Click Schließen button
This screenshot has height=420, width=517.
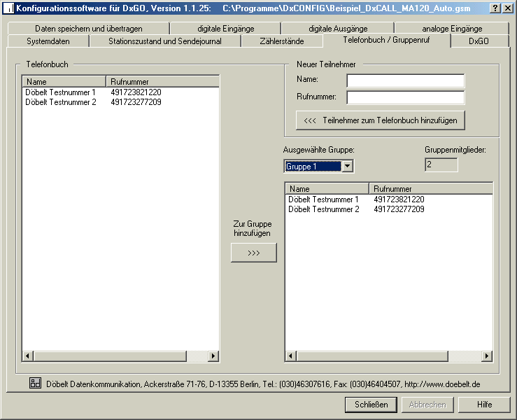pyautogui.click(x=371, y=405)
